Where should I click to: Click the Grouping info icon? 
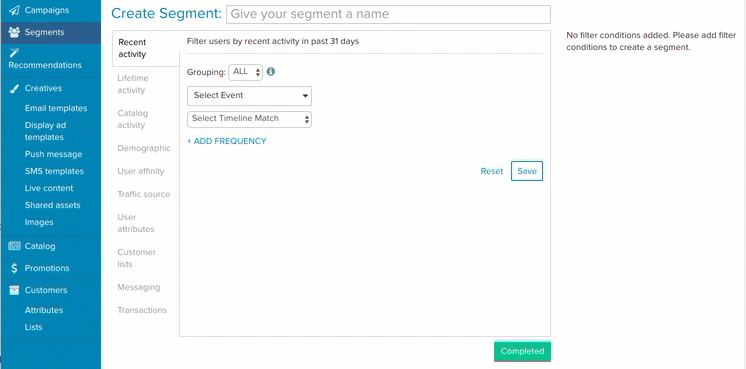271,72
